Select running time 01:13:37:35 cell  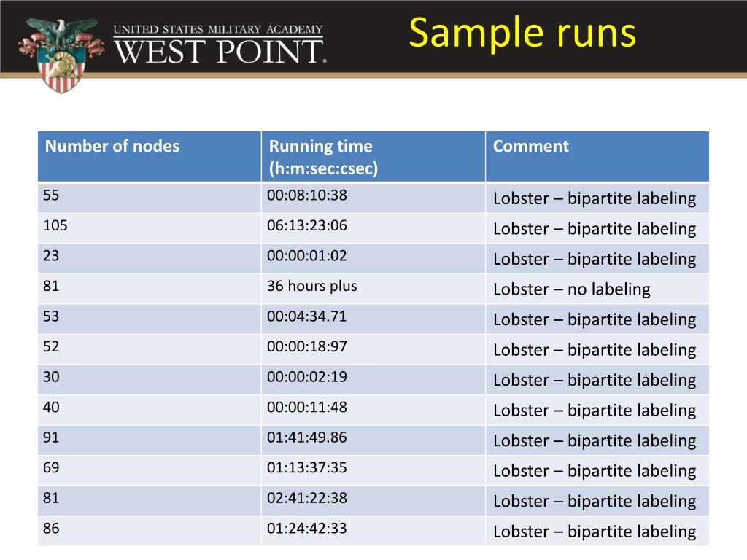point(373,470)
